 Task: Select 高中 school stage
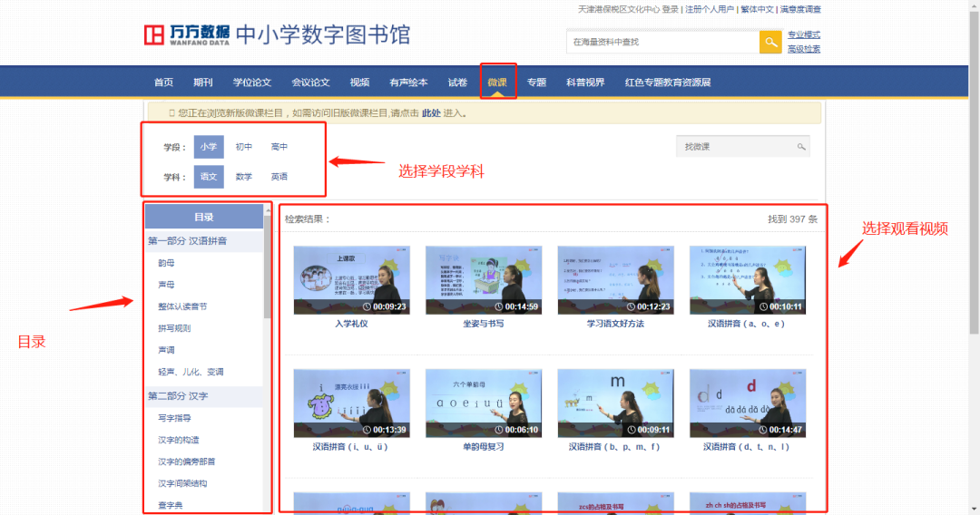[279, 147]
